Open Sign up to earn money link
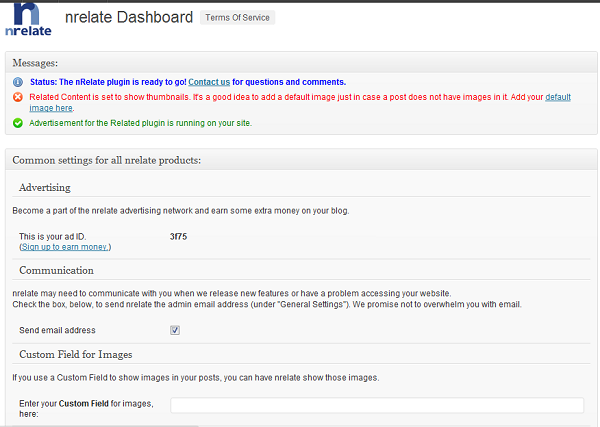The width and height of the screenshot is (600, 427). (65, 247)
